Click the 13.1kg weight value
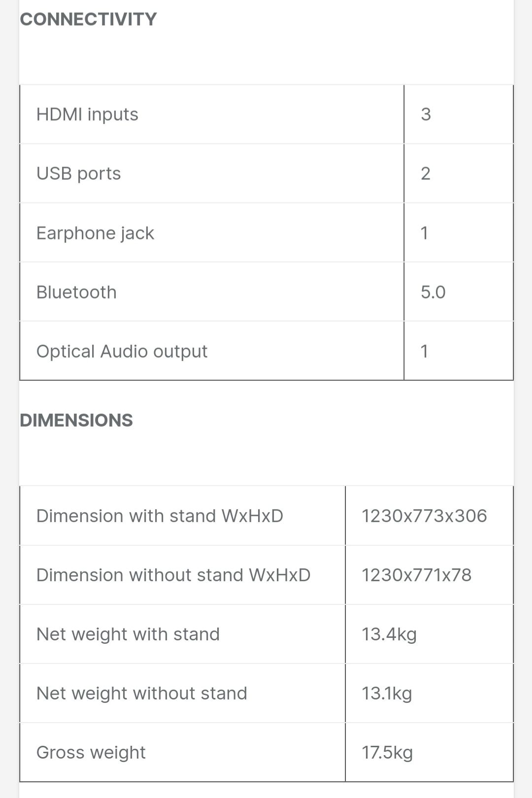This screenshot has height=798, width=532. click(387, 693)
